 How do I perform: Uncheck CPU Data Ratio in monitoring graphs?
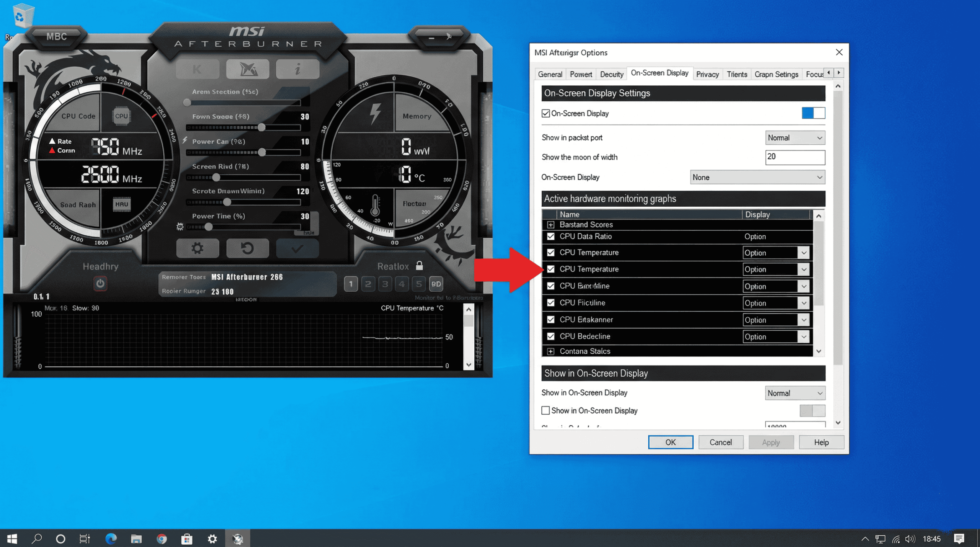[551, 237]
